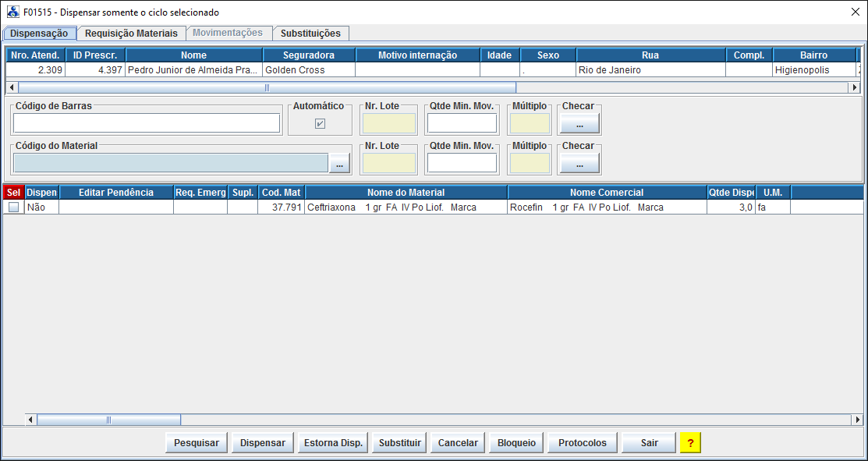Click the Dispensar button
This screenshot has width=868, height=461.
(263, 442)
